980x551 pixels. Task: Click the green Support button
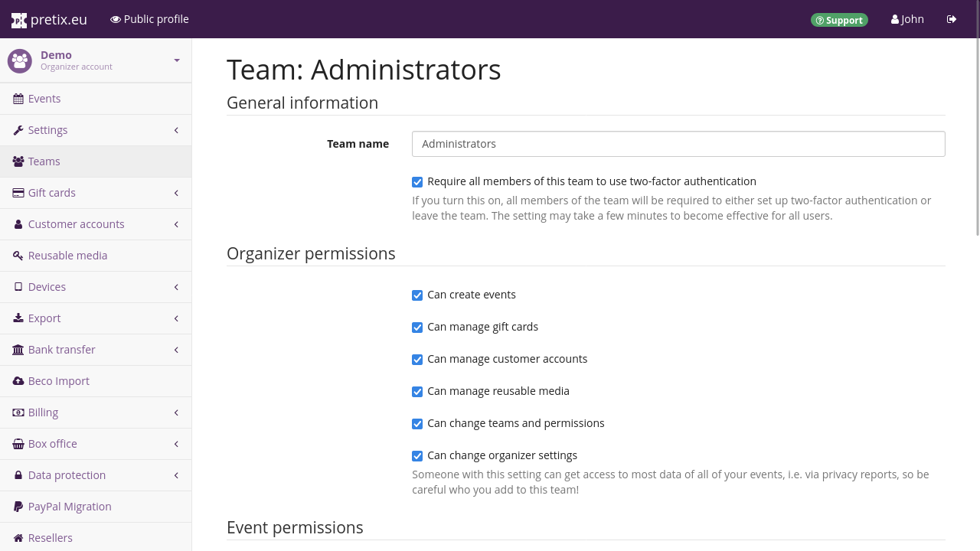[839, 20]
